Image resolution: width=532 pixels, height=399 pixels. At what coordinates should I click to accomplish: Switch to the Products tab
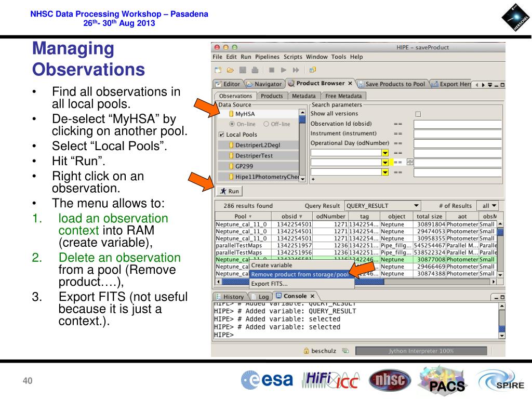tap(272, 96)
